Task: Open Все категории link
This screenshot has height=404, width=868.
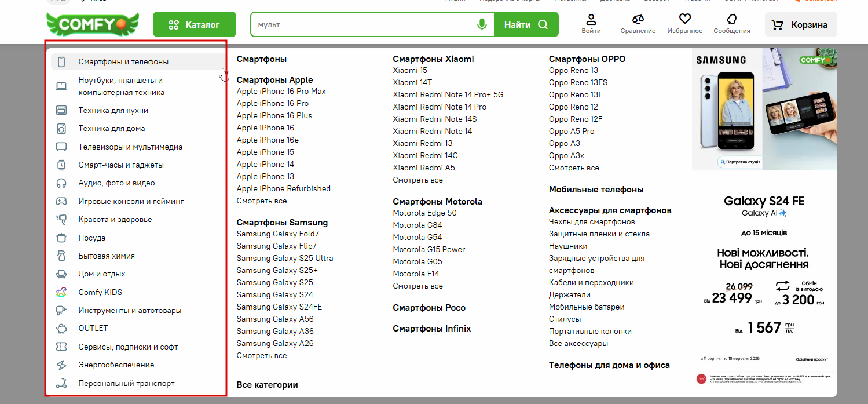Action: pyautogui.click(x=268, y=385)
